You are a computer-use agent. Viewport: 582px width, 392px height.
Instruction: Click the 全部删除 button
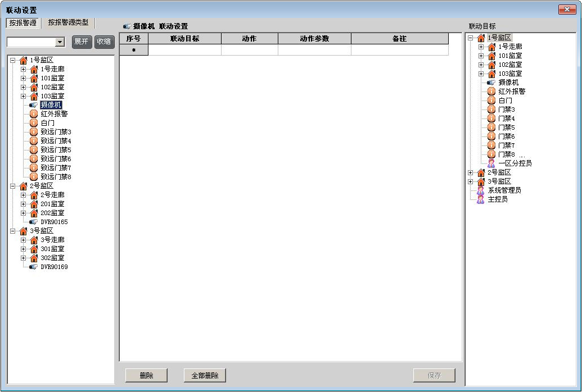tap(205, 376)
